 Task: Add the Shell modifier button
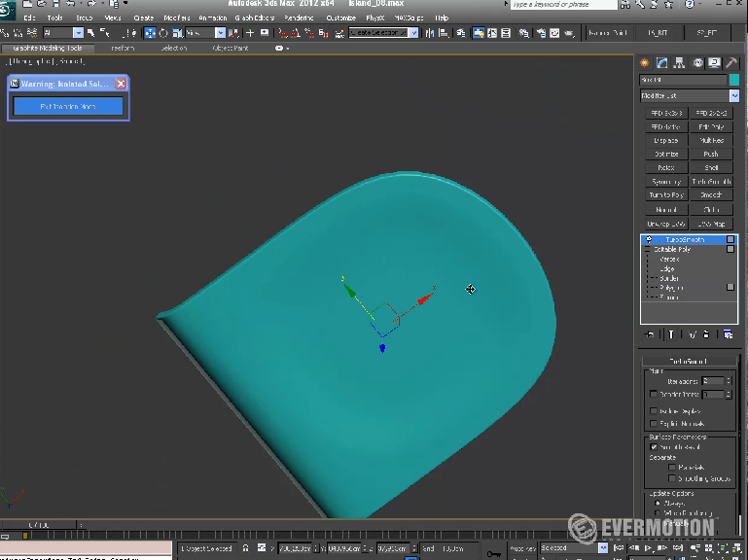point(711,168)
